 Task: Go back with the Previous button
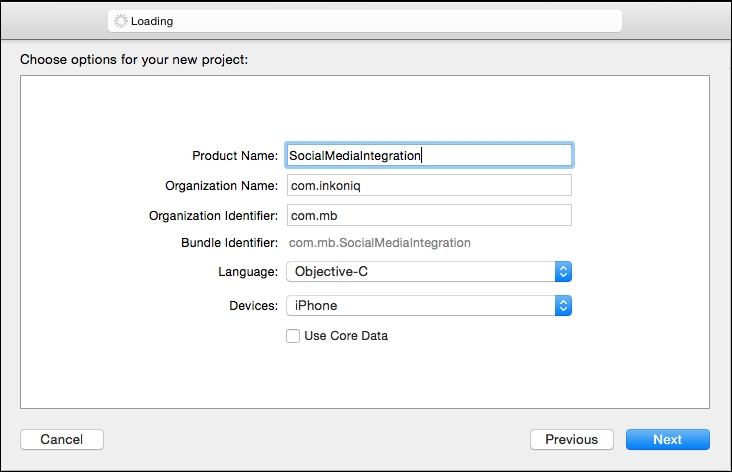click(x=571, y=439)
